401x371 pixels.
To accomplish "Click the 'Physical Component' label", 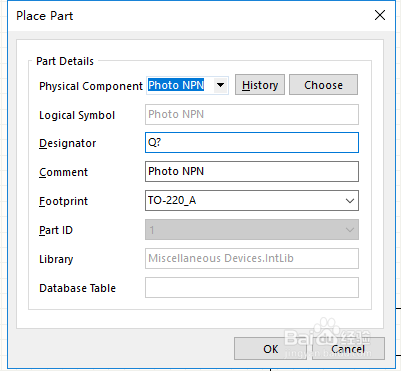I will 91,86.
